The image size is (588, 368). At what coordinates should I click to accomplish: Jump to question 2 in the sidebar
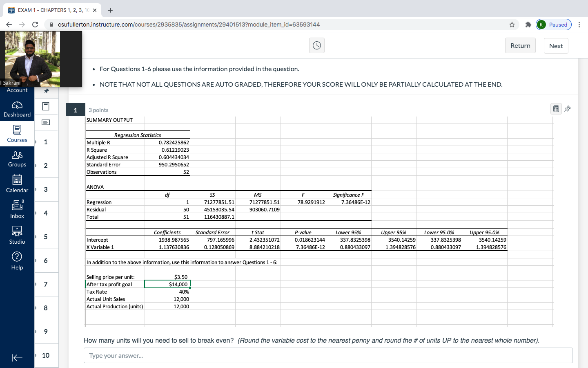coord(46,166)
